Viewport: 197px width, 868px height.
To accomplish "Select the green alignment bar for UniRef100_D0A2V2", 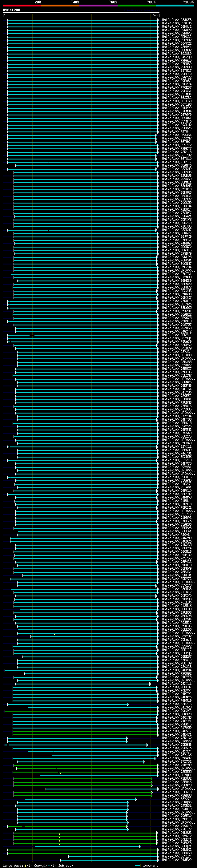I will pyautogui.click(x=82, y=711).
